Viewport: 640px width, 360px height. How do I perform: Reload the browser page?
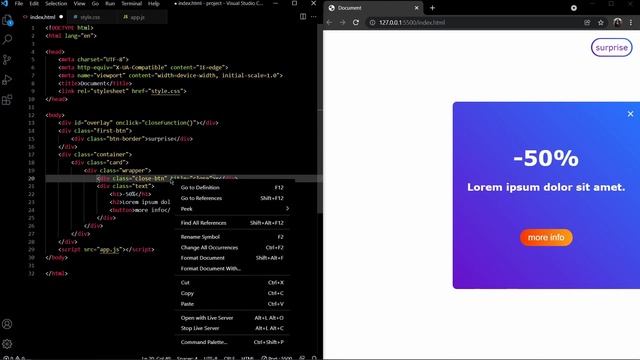coord(356,22)
